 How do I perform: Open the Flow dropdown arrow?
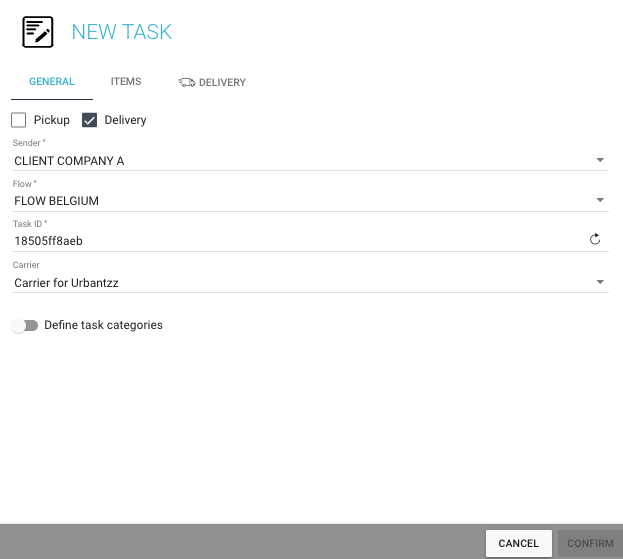point(600,200)
